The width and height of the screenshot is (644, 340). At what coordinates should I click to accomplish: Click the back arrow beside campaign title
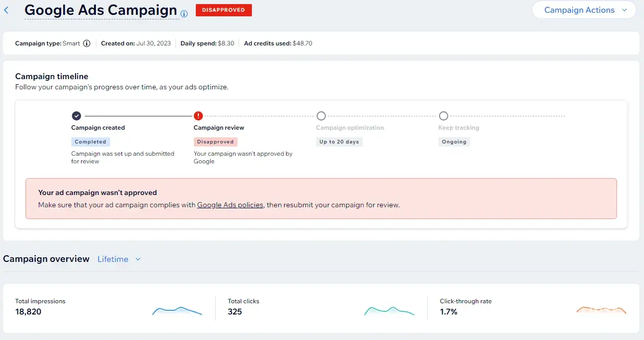pyautogui.click(x=6, y=10)
